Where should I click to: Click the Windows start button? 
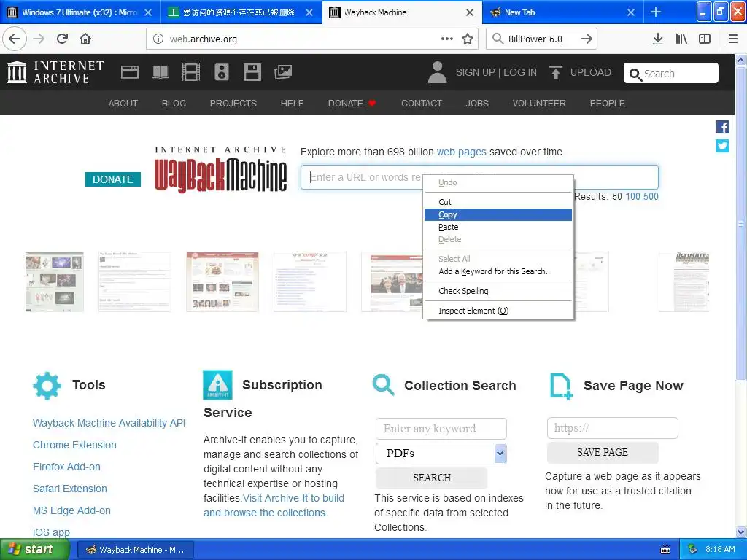[x=34, y=550]
